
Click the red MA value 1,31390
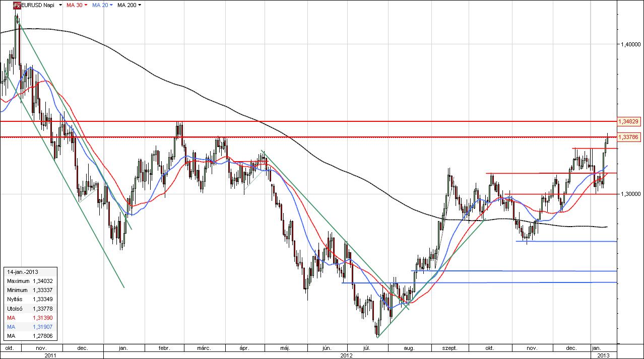coord(43,318)
